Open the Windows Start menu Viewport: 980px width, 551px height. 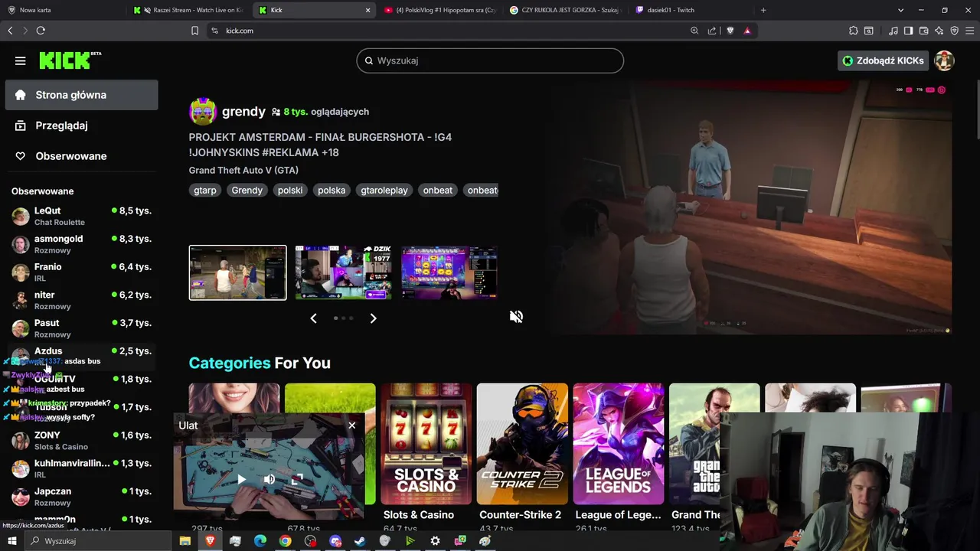pos(11,541)
